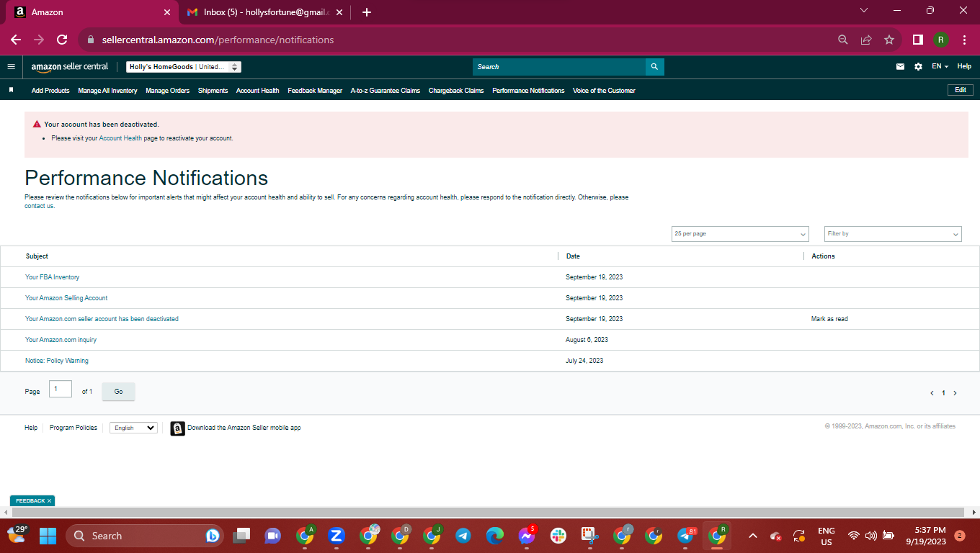The width and height of the screenshot is (980, 553).
Task: Open the seller account has been deactivated notification
Action: pyautogui.click(x=102, y=319)
